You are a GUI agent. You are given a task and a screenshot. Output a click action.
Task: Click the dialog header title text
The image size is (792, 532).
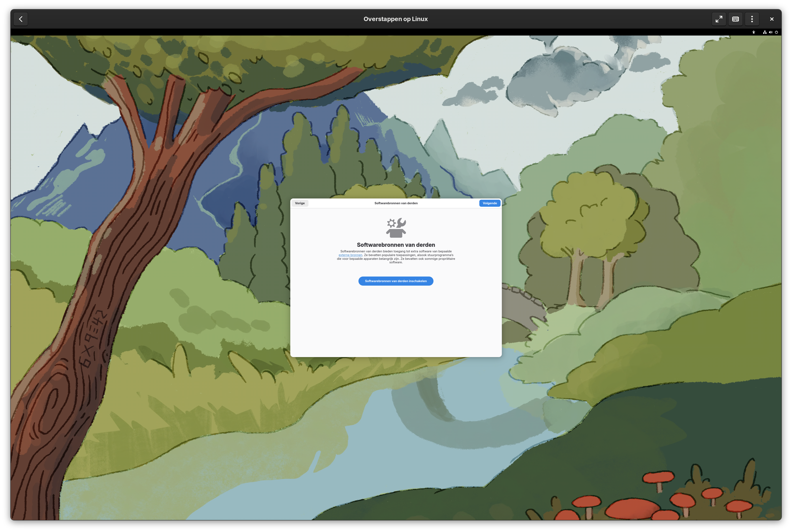pos(396,203)
